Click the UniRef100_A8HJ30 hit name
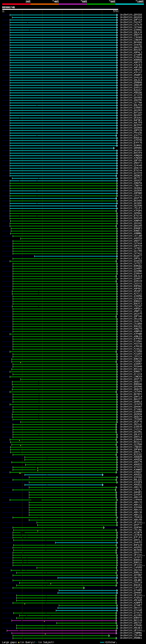 131,487
